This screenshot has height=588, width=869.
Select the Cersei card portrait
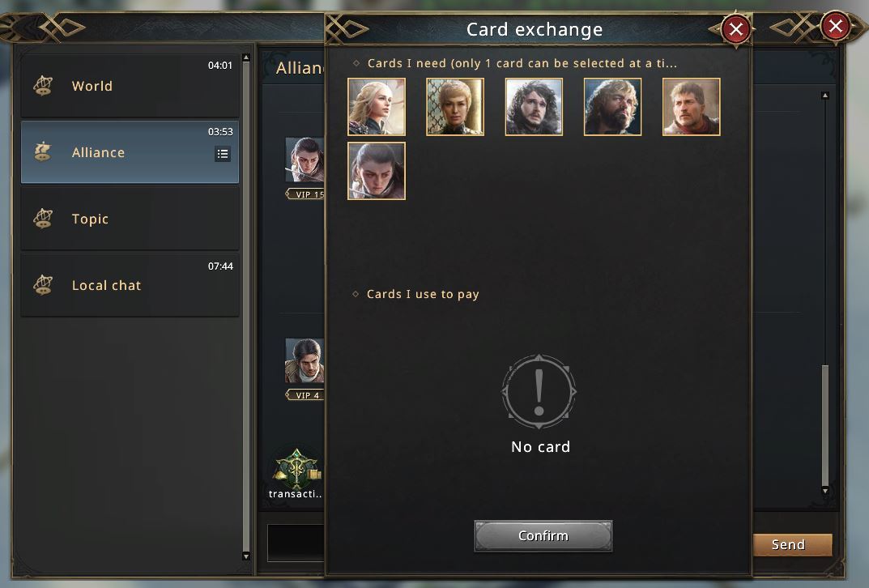pyautogui.click(x=455, y=106)
